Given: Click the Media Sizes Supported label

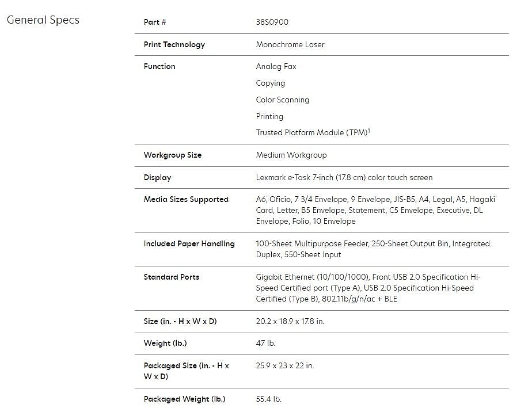Looking at the screenshot, I should point(186,200).
